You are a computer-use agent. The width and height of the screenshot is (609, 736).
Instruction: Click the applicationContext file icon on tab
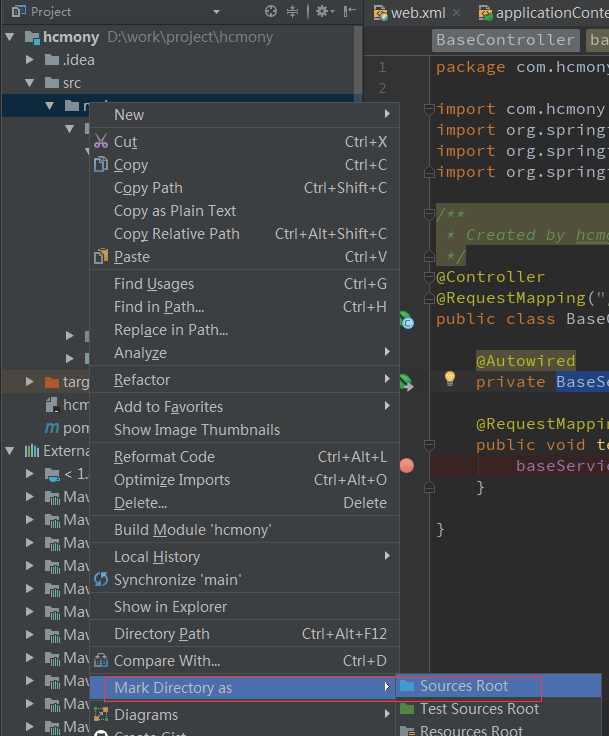tap(486, 13)
